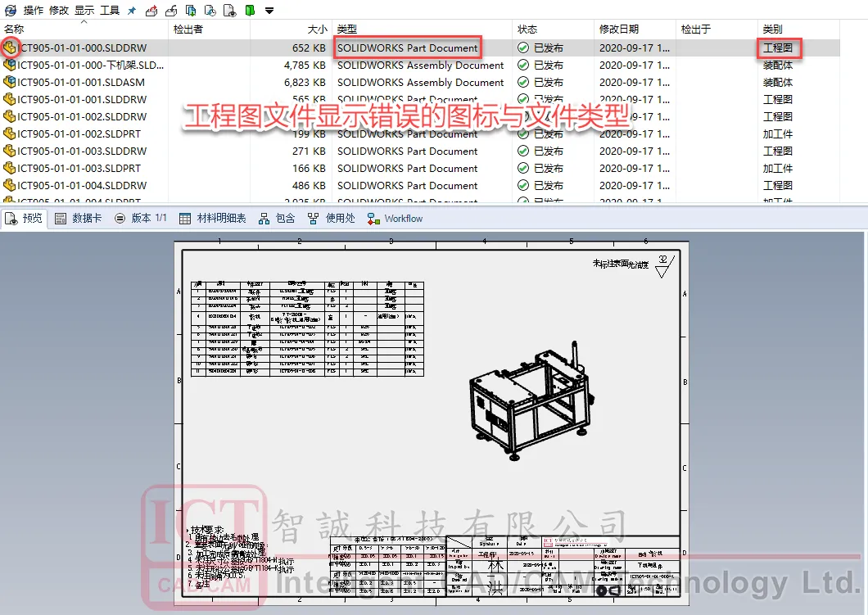Click the type cell for ICT905-01-01-000.SLDDRW

(x=408, y=47)
